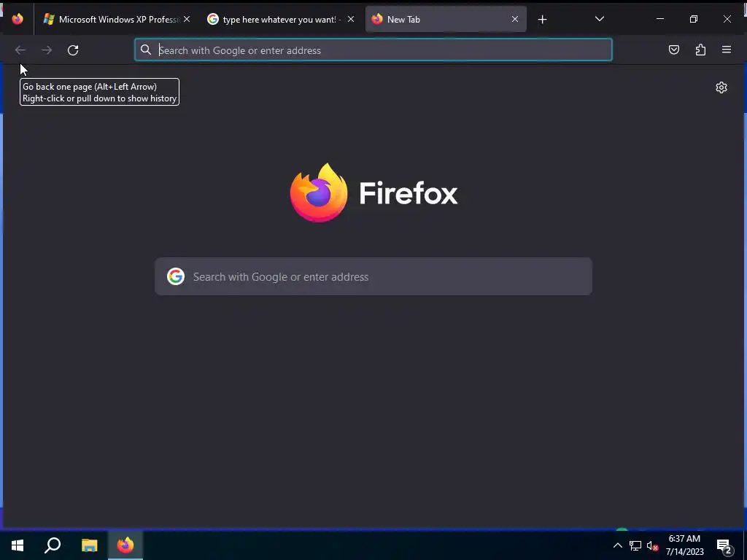Switch to Microsoft Windows XP Professional tab
The height and width of the screenshot is (560, 747).
117,19
